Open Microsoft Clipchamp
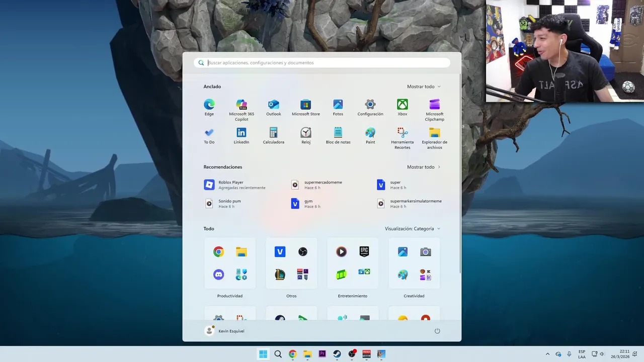644x362 pixels. point(435,110)
